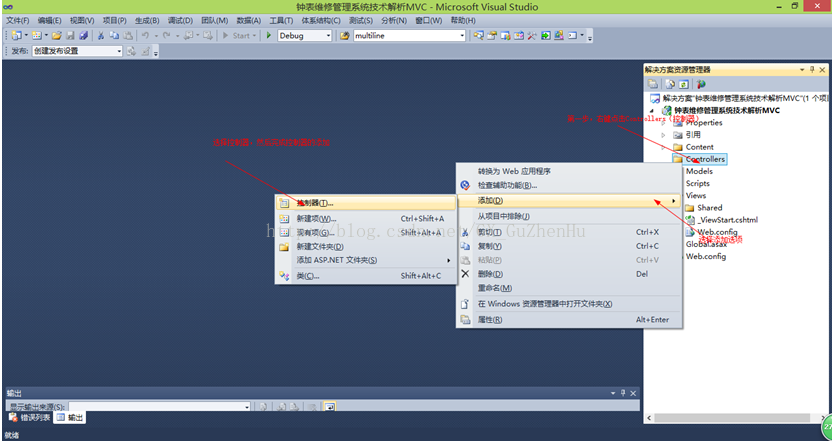This screenshot has height=441, width=832.
Task: Open the 文件(F) menu
Action: [x=18, y=20]
